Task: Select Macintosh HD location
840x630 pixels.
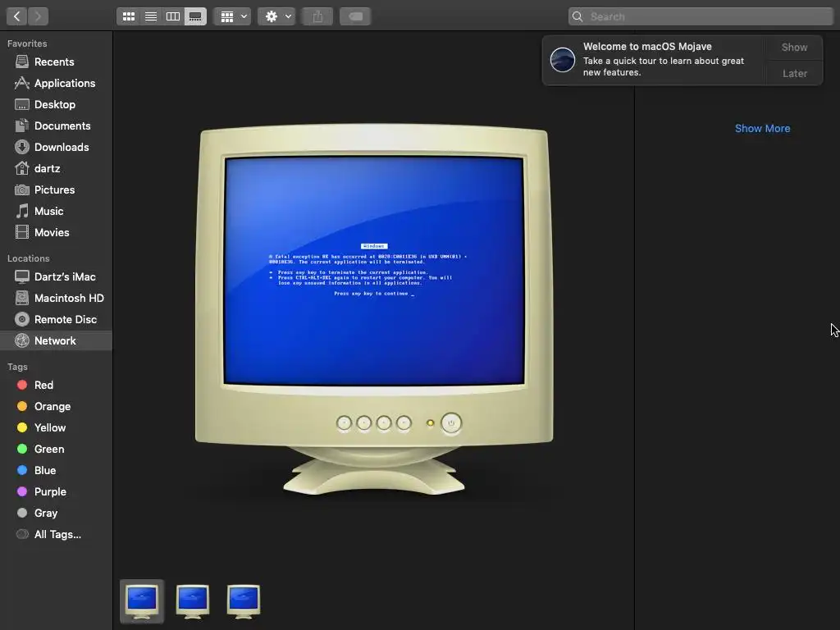Action: tap(57, 298)
